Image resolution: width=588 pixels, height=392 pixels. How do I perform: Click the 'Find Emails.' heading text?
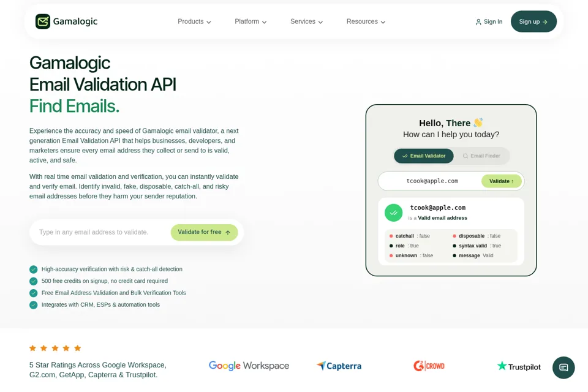point(74,106)
